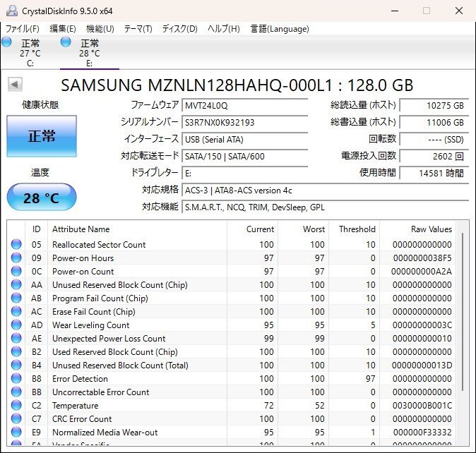Click the total host reads value 10275 GB
This screenshot has width=476, height=453.
tap(434, 106)
